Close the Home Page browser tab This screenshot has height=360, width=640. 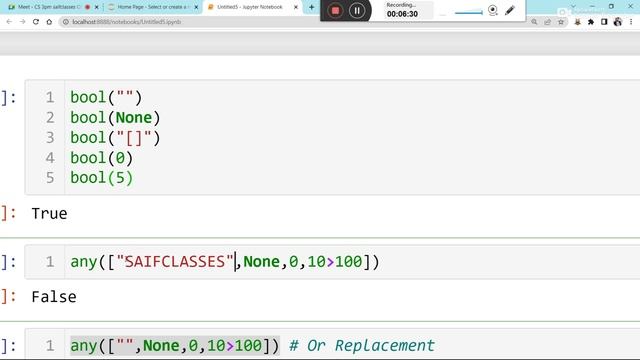click(196, 7)
